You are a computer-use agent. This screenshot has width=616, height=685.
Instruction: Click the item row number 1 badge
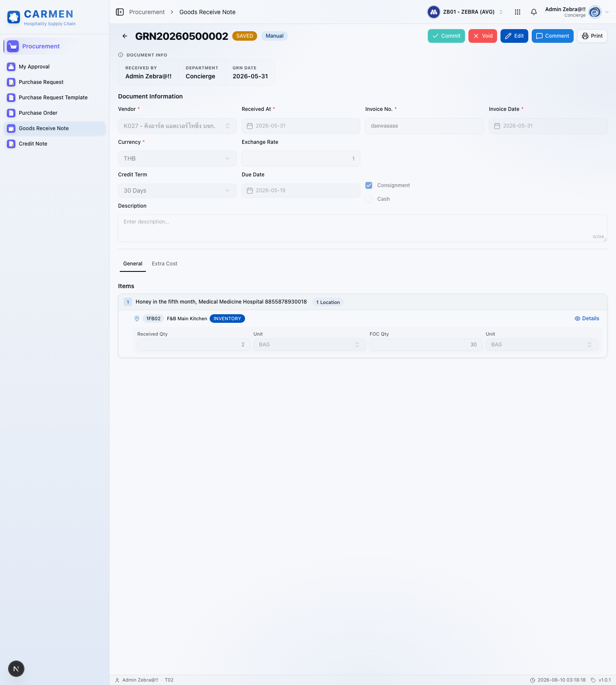(128, 302)
